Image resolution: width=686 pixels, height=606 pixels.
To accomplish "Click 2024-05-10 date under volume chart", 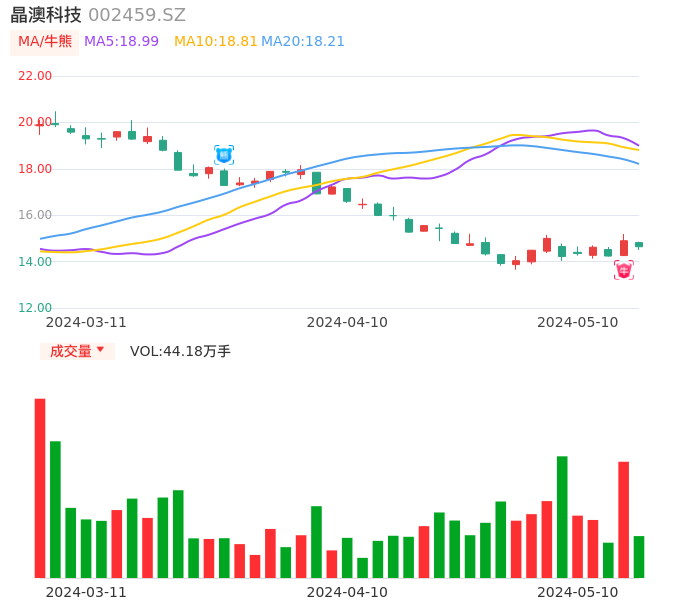I will click(x=578, y=592).
